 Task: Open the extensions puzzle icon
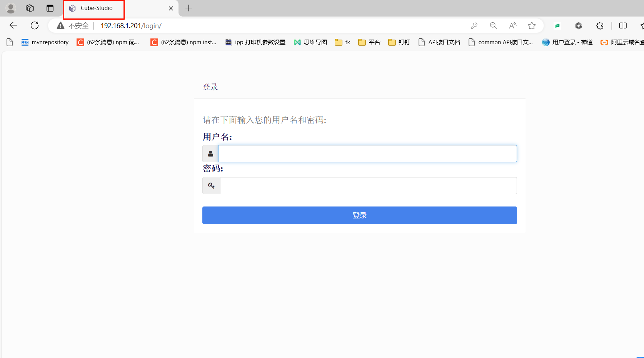point(600,26)
